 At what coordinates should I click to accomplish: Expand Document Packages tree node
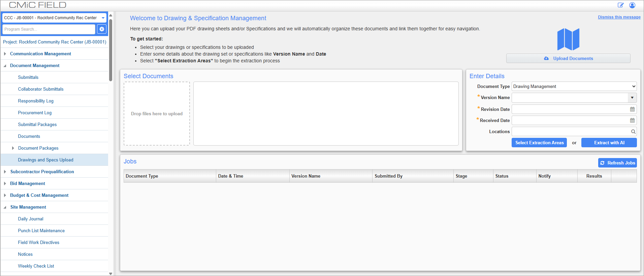[x=13, y=148]
